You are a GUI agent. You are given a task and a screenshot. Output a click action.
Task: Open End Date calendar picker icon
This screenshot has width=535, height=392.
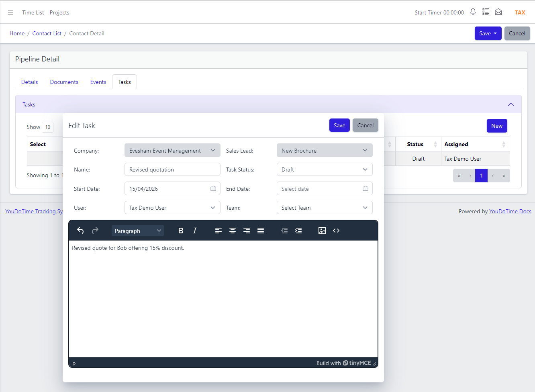[x=366, y=188]
